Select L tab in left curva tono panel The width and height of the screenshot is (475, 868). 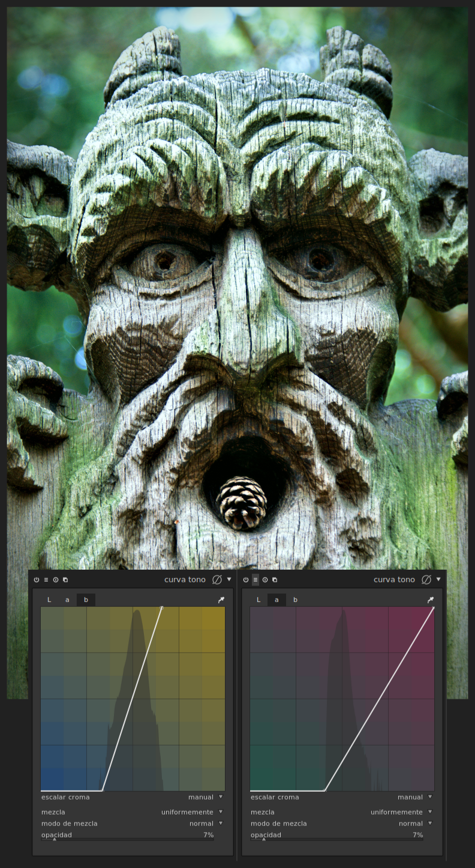49,600
